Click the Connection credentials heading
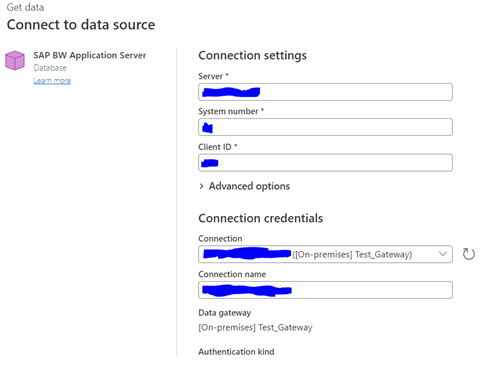This screenshot has width=486, height=366. pyautogui.click(x=261, y=218)
